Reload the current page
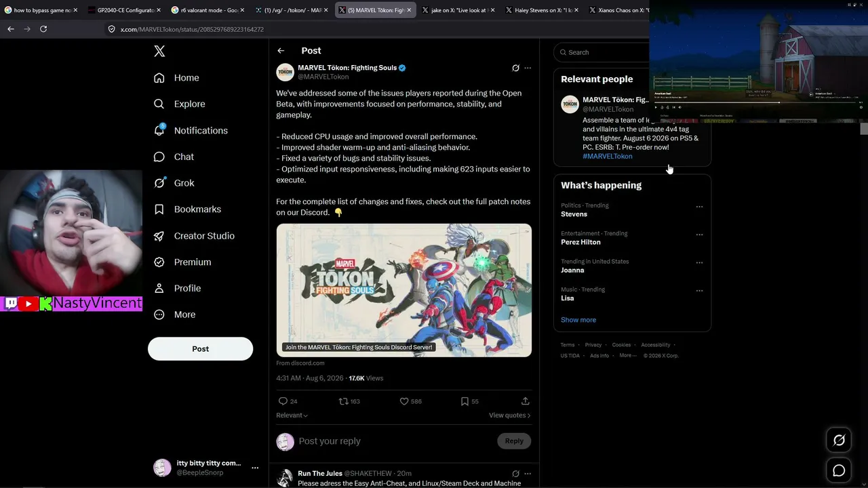Viewport: 868px width, 488px height. 43,29
